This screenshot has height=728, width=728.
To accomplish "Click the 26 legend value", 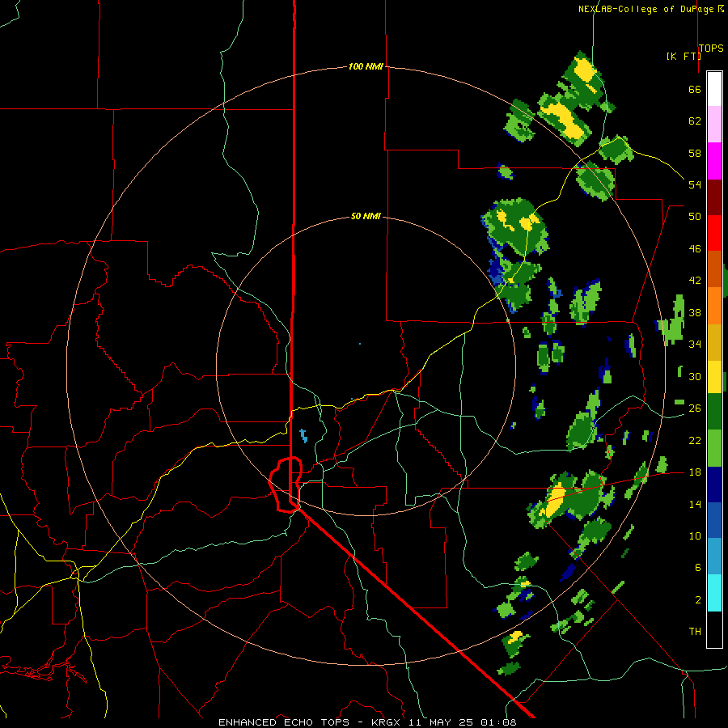I will pyautogui.click(x=695, y=408).
